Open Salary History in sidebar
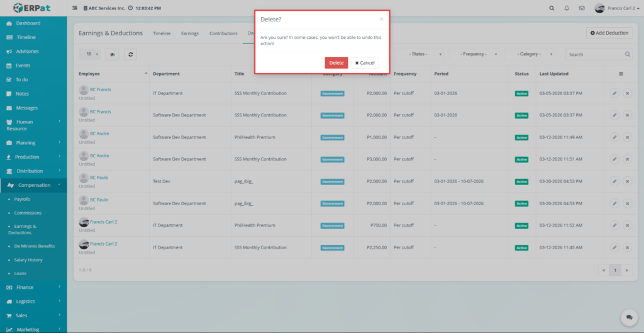 click(x=28, y=259)
